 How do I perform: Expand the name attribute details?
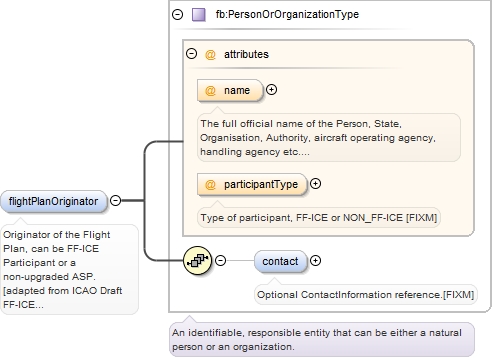[x=272, y=90]
